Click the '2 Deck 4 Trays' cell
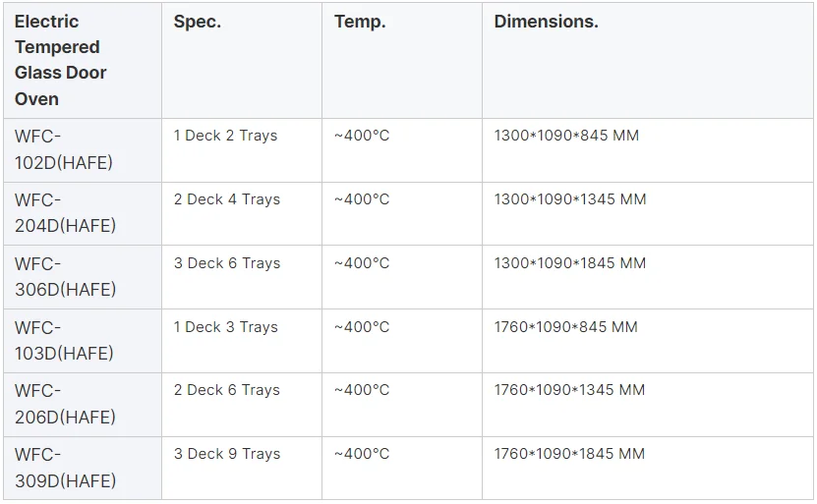817x504 pixels. (x=226, y=199)
